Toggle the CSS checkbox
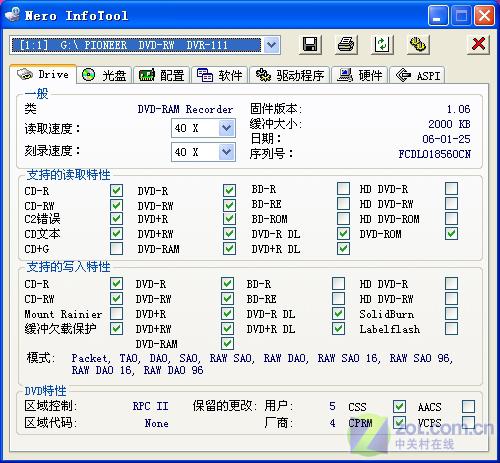 399,406
